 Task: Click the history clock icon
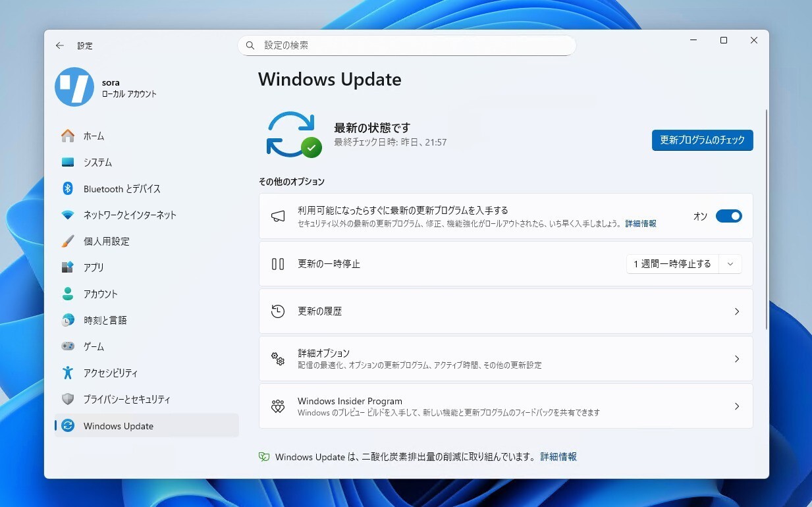coord(278,311)
